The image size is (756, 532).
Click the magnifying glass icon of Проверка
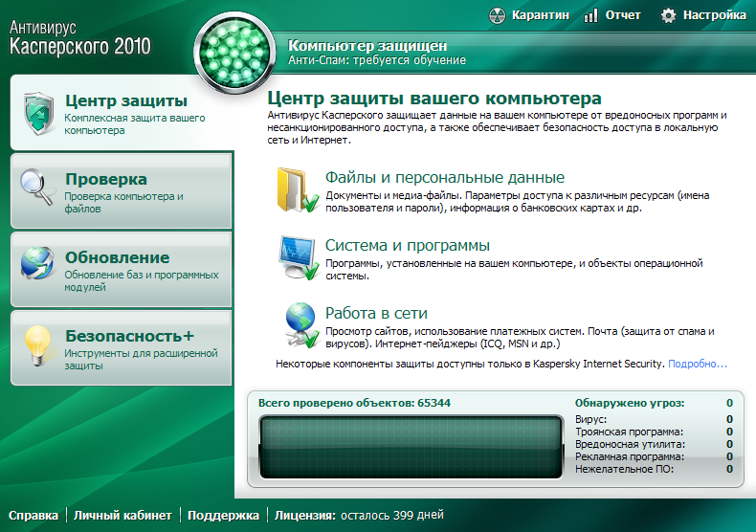(x=36, y=187)
